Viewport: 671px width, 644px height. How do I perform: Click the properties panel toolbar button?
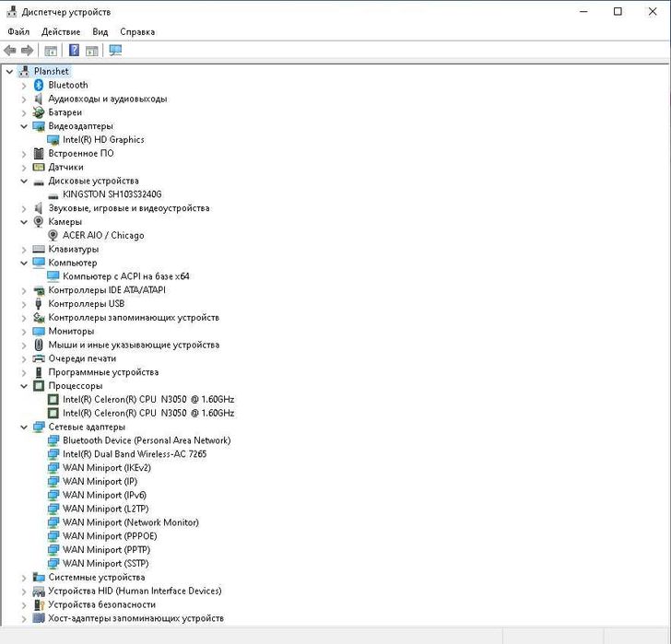coord(51,51)
